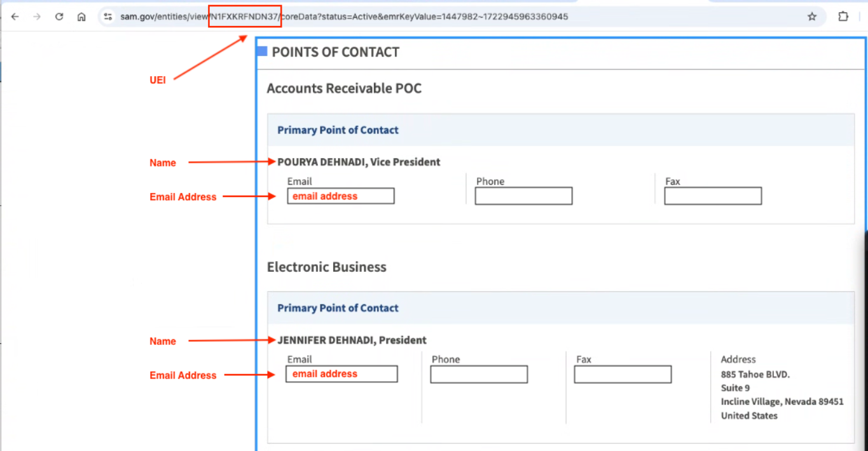Click the Accounts Receivable POC fax field
The image size is (868, 451).
[712, 196]
